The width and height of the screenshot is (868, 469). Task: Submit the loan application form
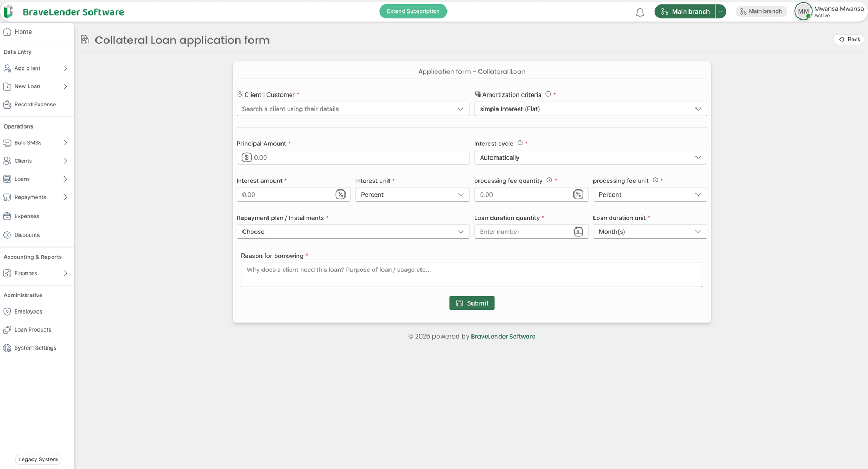(471, 303)
